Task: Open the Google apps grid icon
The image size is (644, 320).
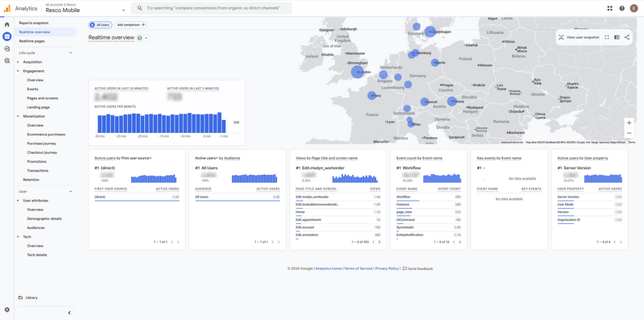Action: [609, 8]
